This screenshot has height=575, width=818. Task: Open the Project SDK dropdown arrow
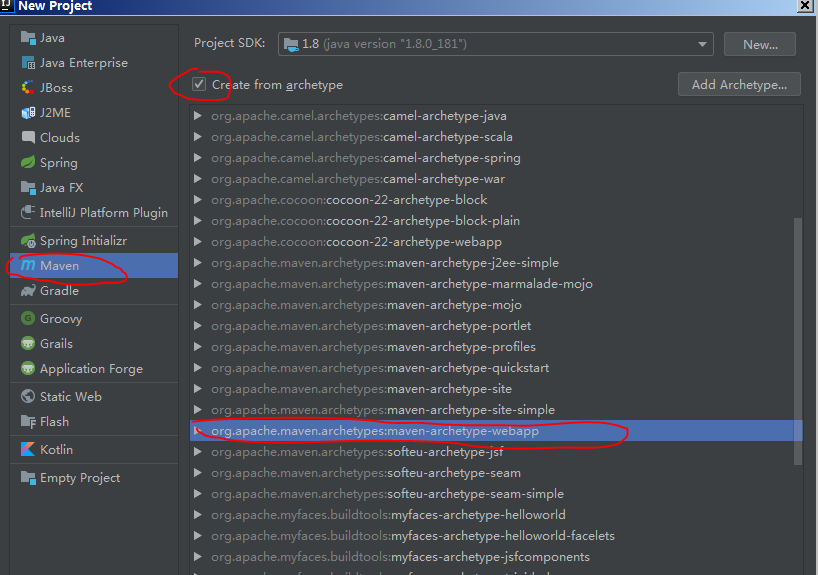[703, 44]
